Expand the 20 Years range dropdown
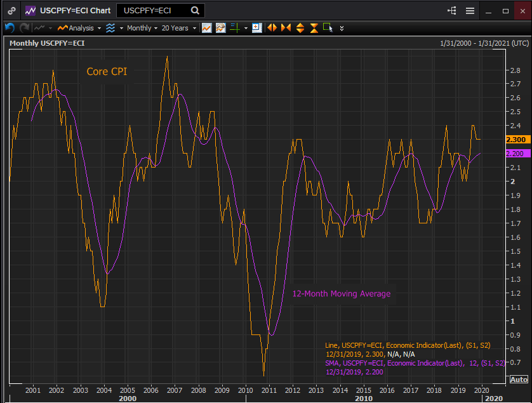The width and height of the screenshot is (532, 403). 178,28
